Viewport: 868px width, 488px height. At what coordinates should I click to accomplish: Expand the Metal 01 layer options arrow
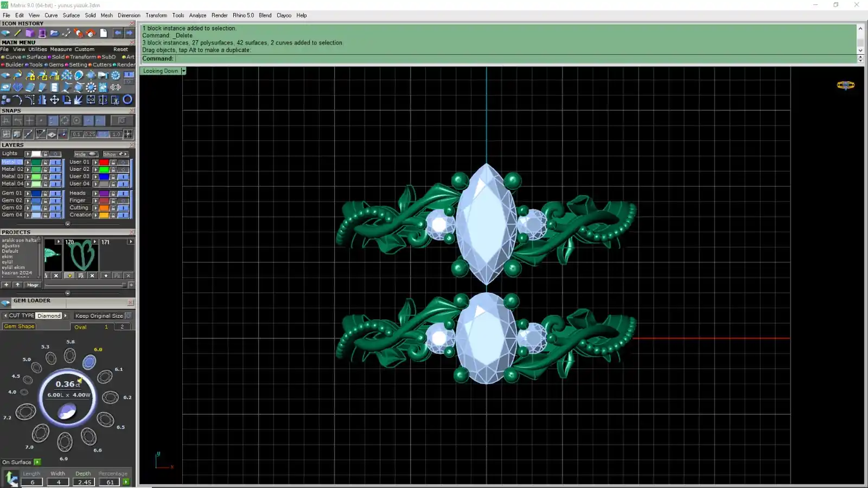pos(28,162)
